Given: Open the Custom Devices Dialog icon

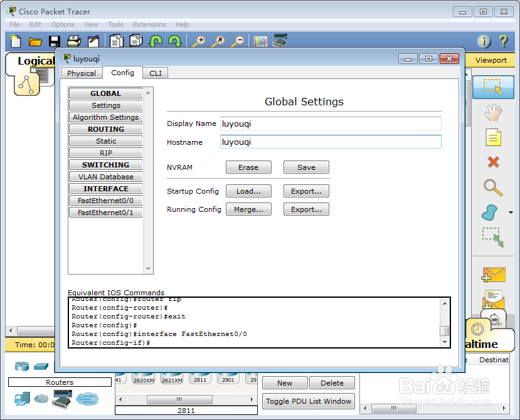Looking at the screenshot, I should 280,41.
